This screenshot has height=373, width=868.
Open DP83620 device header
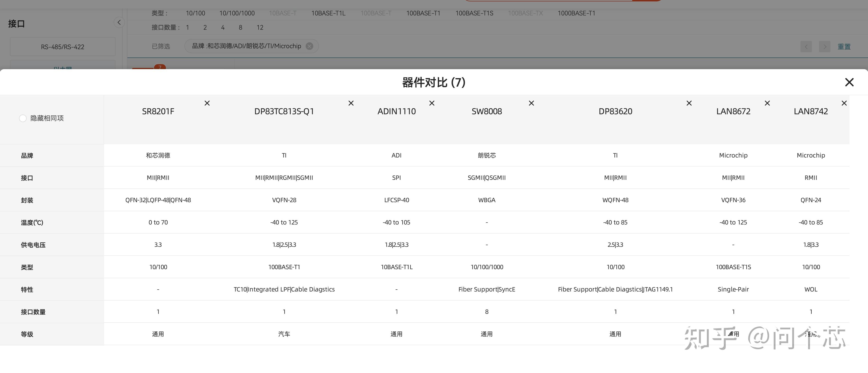click(615, 111)
